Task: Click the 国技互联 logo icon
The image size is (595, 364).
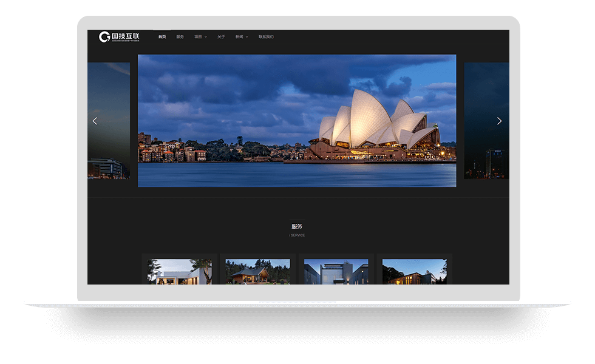Action: click(104, 37)
